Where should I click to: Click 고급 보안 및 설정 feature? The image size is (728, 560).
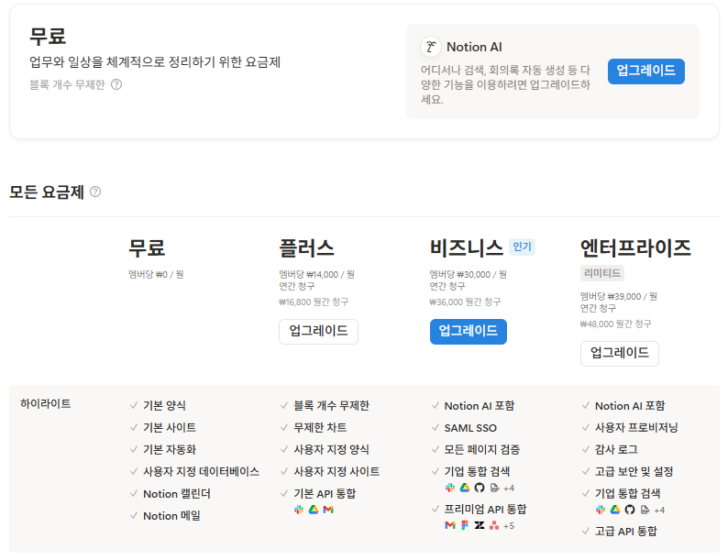tap(634, 471)
